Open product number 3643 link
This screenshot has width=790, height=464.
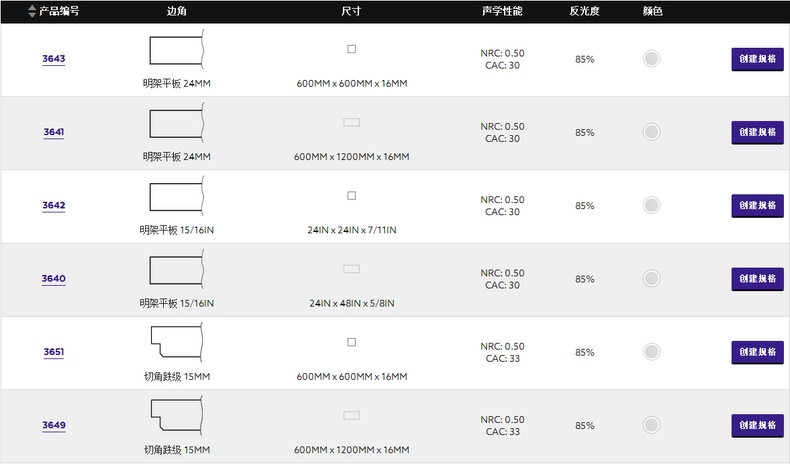tap(54, 59)
